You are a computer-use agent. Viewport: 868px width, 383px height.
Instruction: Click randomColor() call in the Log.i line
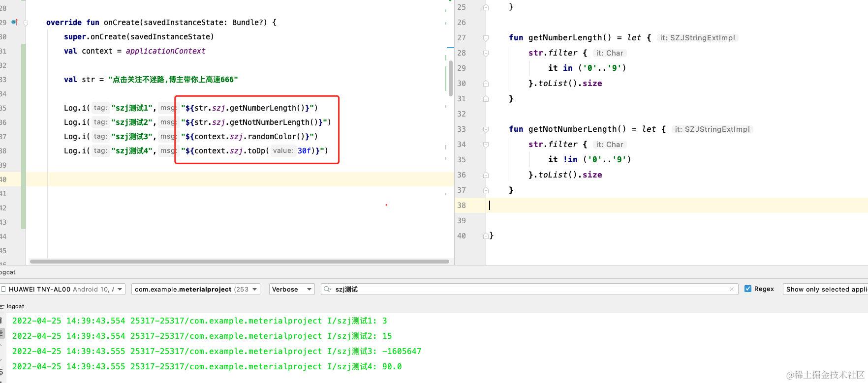pyautogui.click(x=277, y=136)
